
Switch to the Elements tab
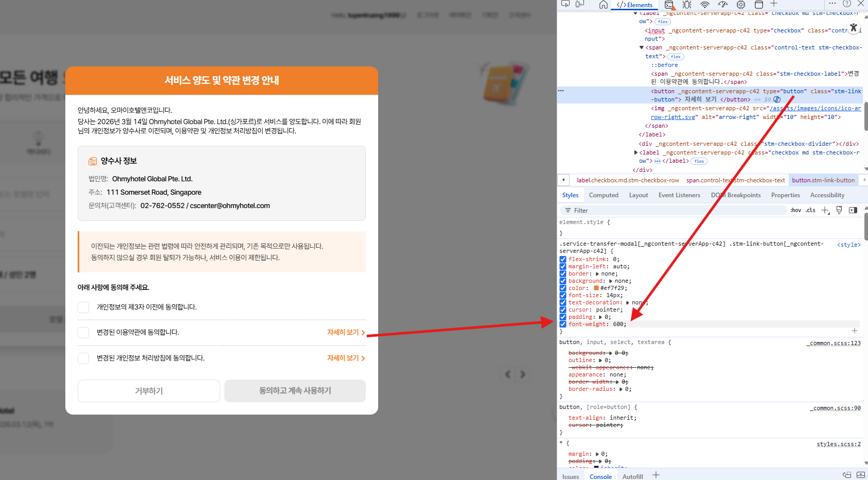(635, 5)
